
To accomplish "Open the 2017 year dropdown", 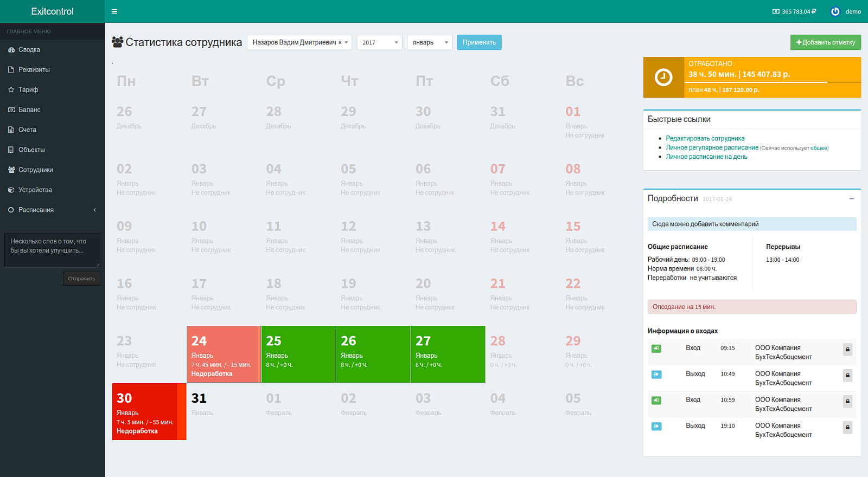I will click(379, 42).
